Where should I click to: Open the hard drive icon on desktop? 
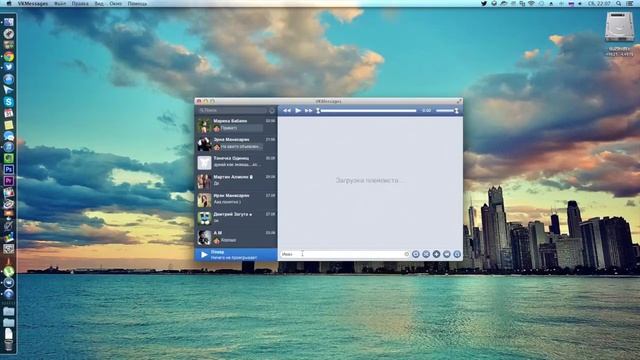click(x=619, y=27)
